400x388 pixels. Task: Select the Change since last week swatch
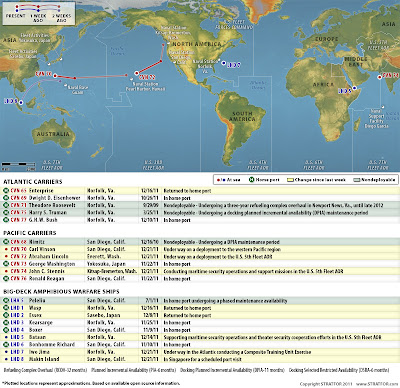[x=290, y=180]
